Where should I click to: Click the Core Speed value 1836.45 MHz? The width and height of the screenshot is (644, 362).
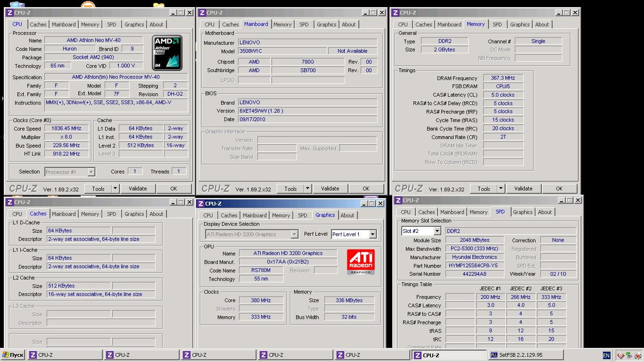tap(67, 128)
